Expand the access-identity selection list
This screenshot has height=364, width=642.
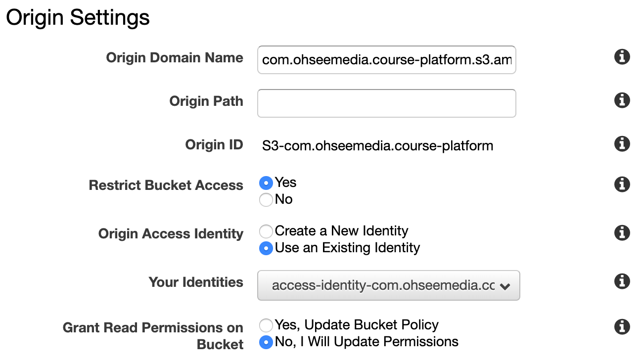[x=388, y=286]
